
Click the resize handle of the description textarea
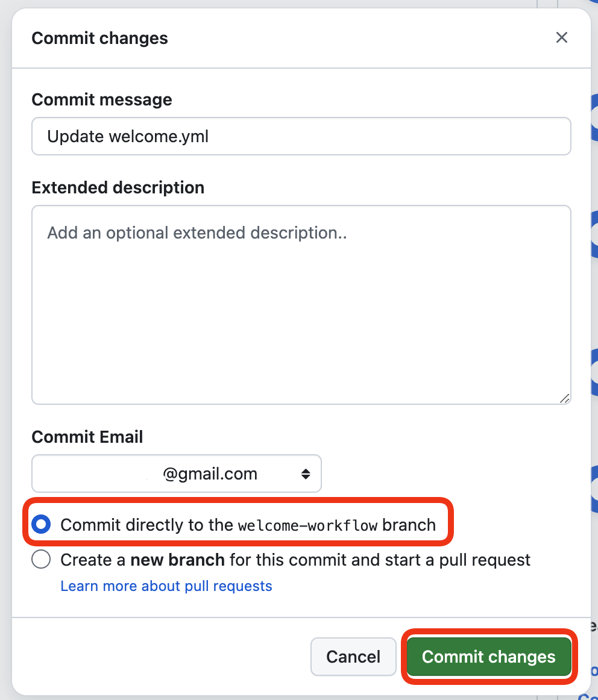tap(565, 398)
